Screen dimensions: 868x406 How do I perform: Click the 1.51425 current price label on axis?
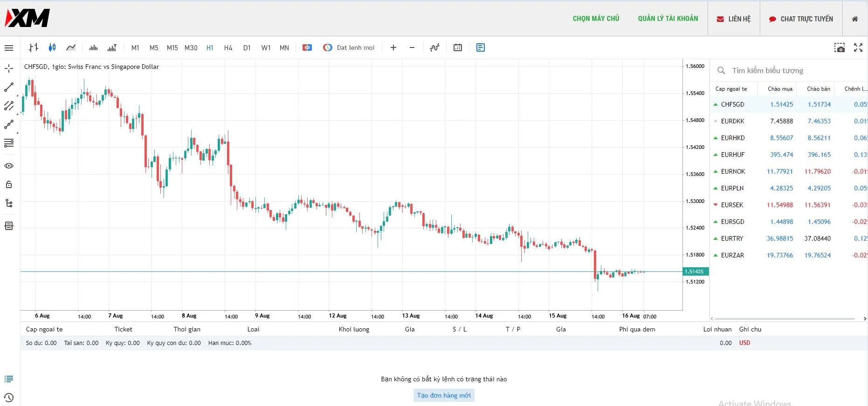(x=696, y=271)
